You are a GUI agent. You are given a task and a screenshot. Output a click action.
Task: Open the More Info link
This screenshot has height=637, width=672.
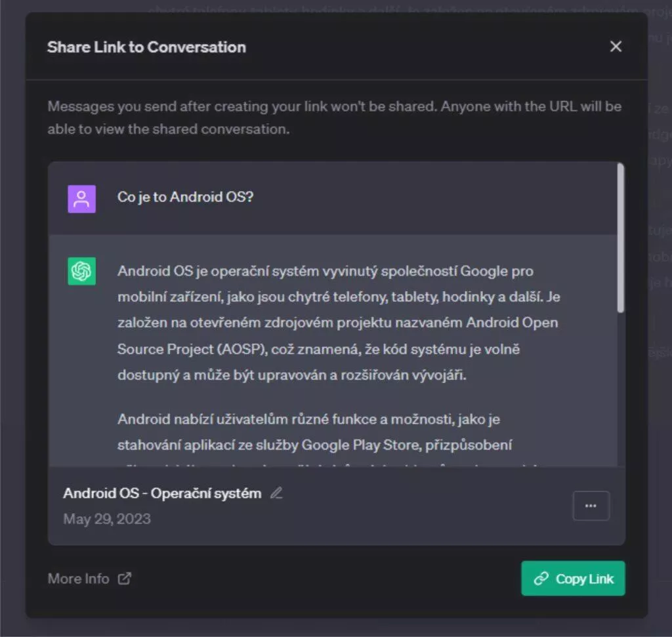coord(79,579)
